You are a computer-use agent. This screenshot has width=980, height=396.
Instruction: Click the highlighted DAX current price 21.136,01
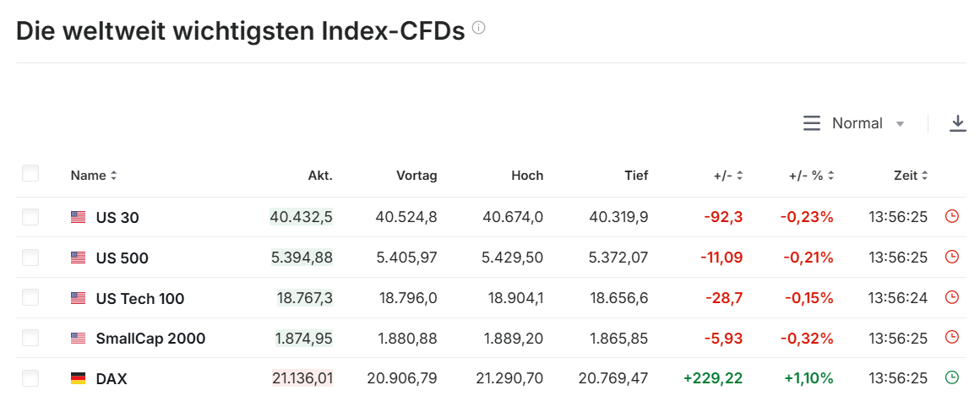[302, 378]
